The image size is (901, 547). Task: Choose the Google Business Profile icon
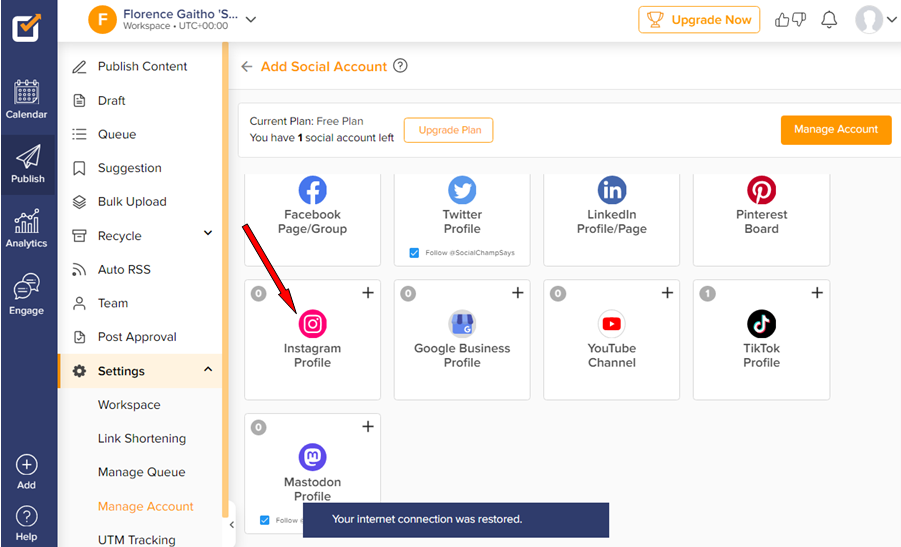click(x=462, y=324)
